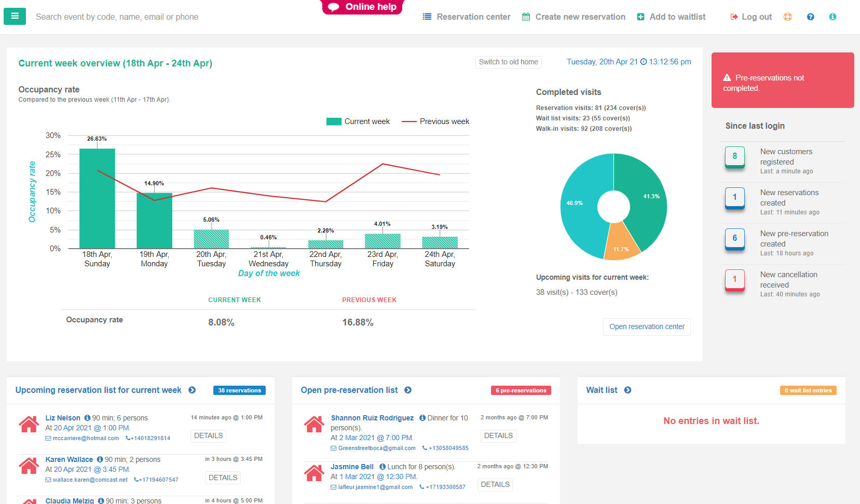Expand Upcoming reservation list arrow icon
The height and width of the screenshot is (504, 860).
(192, 390)
